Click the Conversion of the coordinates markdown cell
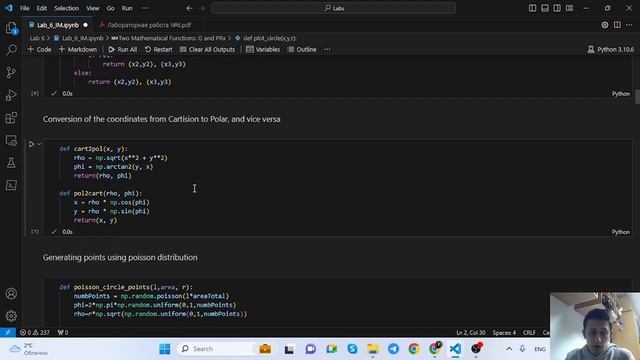640x360 pixels. point(161,119)
